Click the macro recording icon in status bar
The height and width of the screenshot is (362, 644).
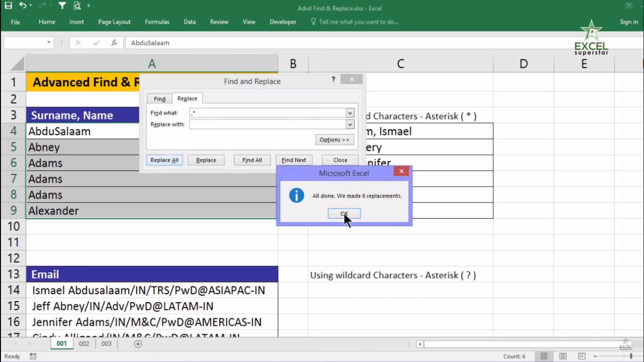[33, 356]
